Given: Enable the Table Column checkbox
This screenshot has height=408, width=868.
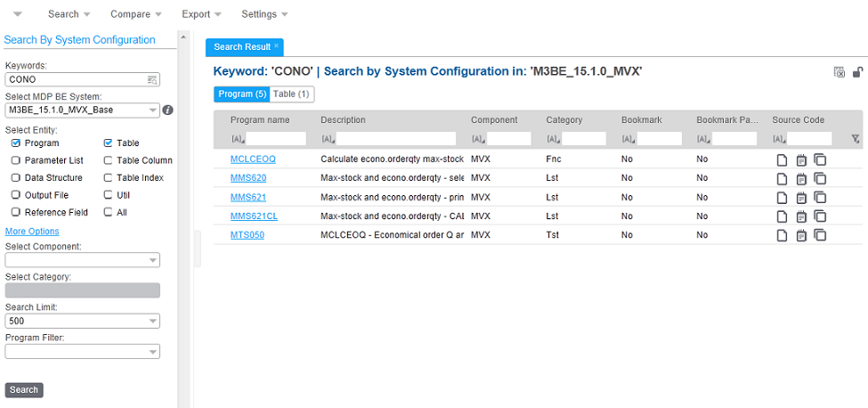Looking at the screenshot, I should pos(108,160).
